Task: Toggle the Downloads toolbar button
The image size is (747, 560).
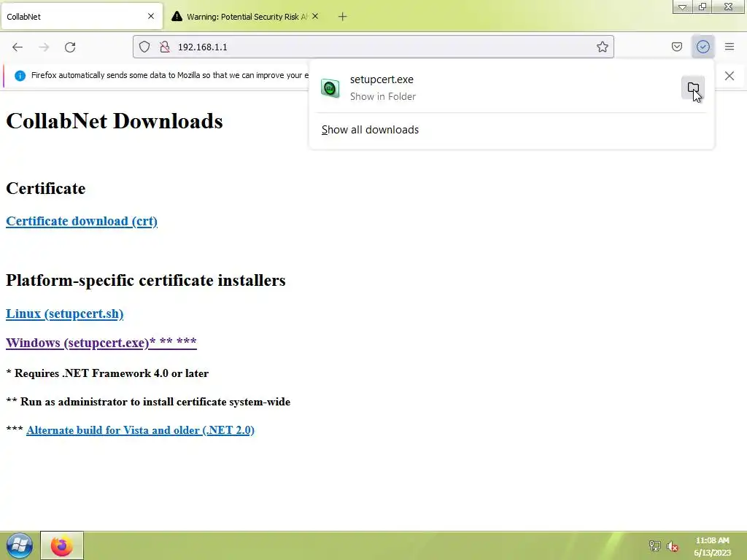Action: click(703, 47)
